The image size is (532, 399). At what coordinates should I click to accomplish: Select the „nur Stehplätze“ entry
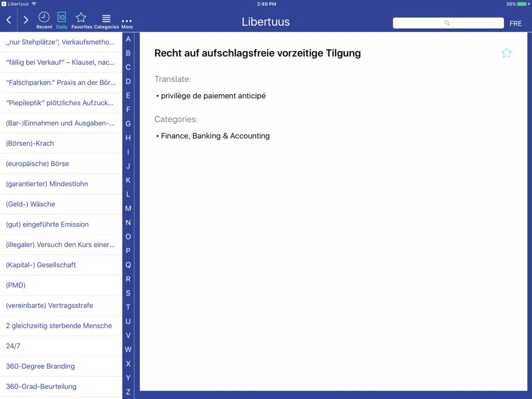coord(61,42)
